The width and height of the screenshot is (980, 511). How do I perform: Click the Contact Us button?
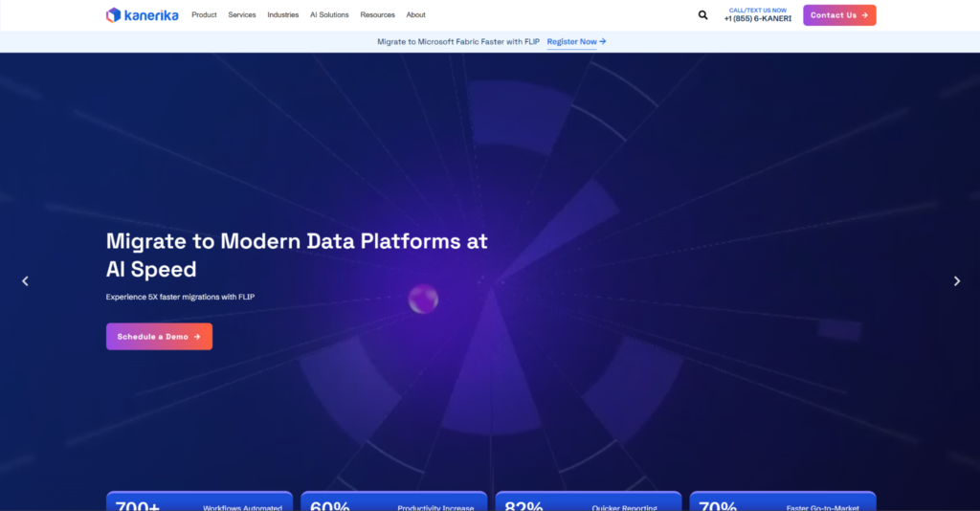(x=839, y=15)
